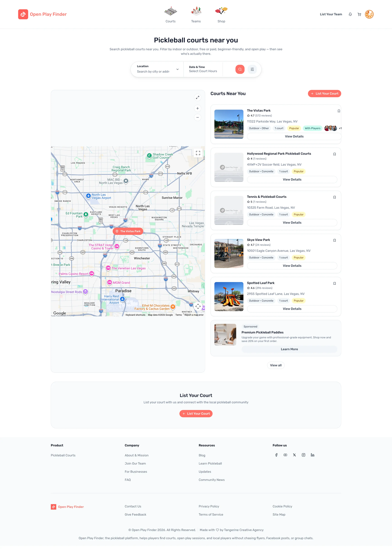Click View Details for Hollywood Regional Park
392x549 pixels.
pos(292,180)
